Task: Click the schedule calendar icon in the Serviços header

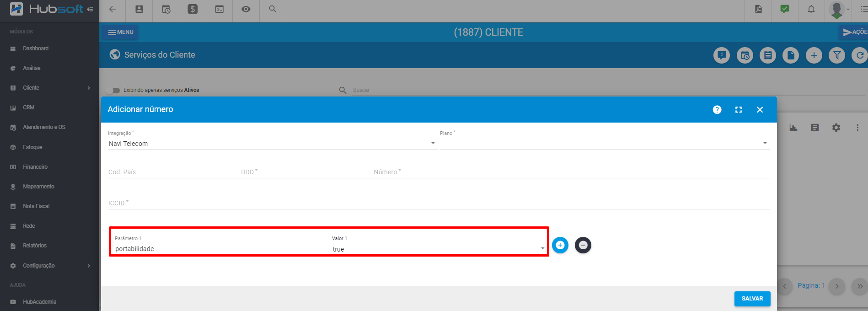Action: (745, 55)
